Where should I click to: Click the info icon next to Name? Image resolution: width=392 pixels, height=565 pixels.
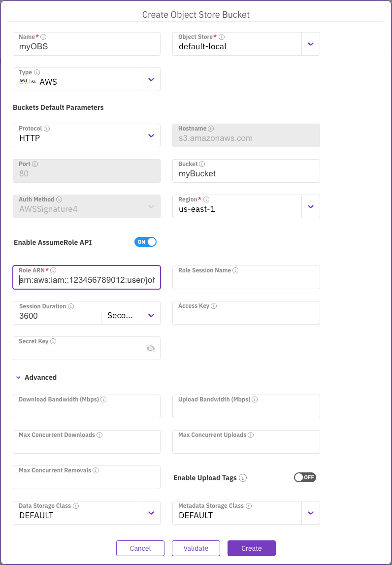(43, 37)
